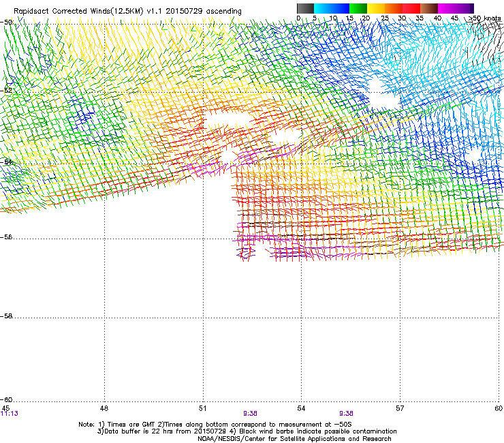Image resolution: width=504 pixels, height=443 pixels.
Task: Click the '45' longitude label
Action: (5, 408)
